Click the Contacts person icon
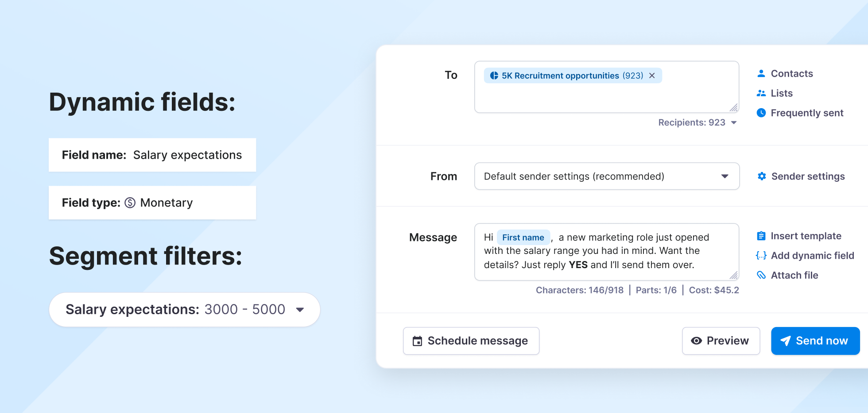 [761, 74]
